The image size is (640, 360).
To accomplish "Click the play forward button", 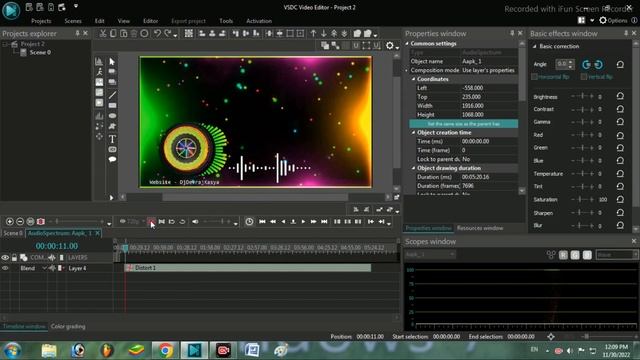I will click(x=303, y=222).
